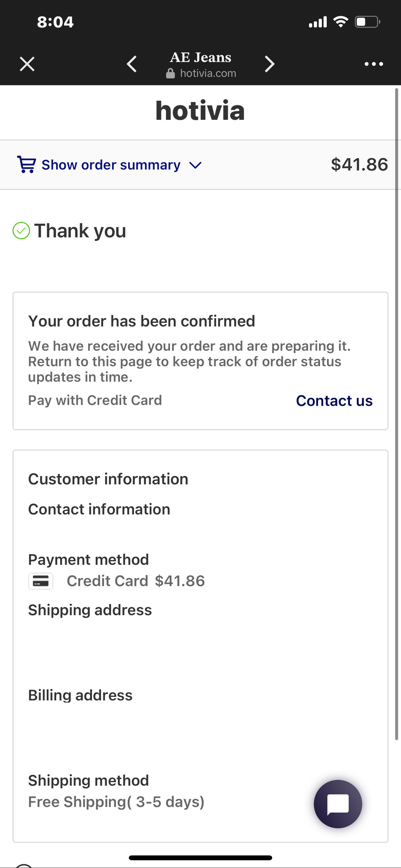Tap the shopping cart icon

pos(26,165)
